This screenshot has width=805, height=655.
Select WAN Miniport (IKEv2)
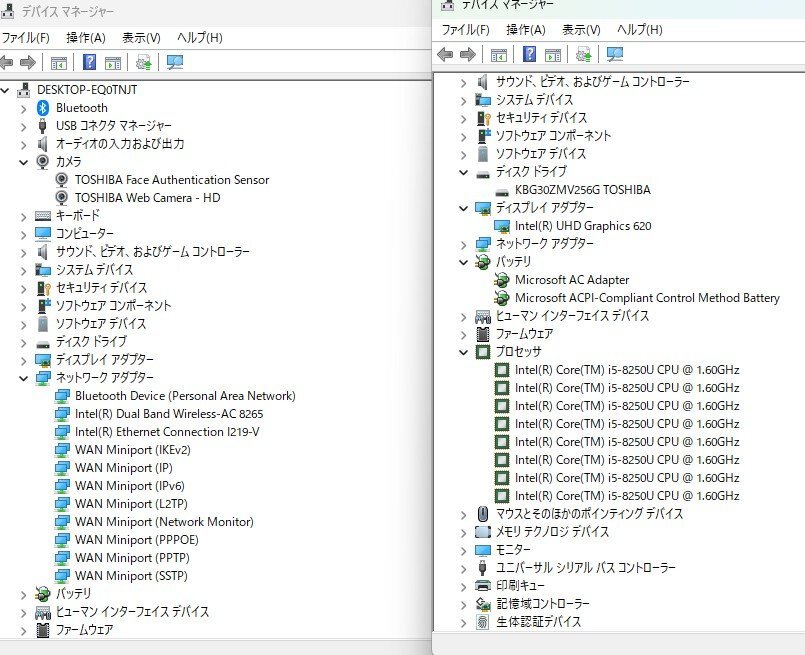132,450
